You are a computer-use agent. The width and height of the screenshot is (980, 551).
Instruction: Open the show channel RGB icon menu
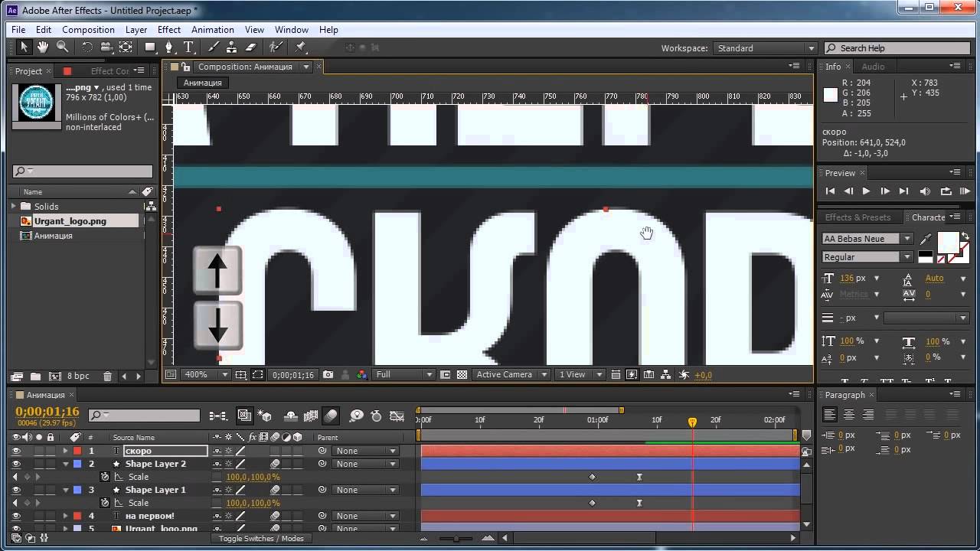click(361, 375)
